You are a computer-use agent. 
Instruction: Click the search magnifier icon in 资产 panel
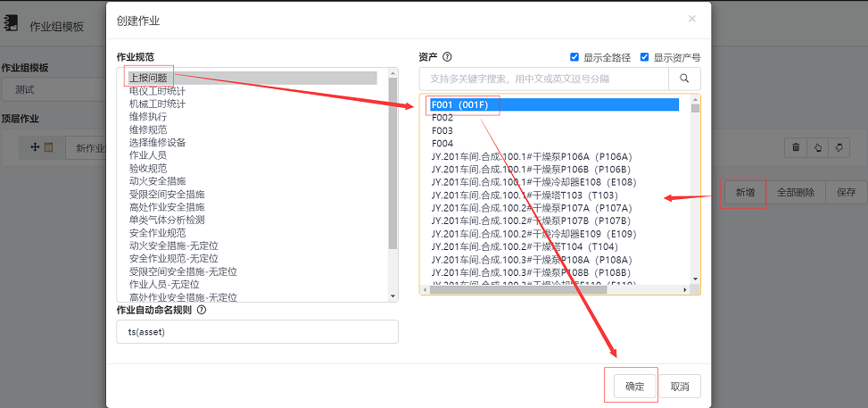[x=684, y=79]
